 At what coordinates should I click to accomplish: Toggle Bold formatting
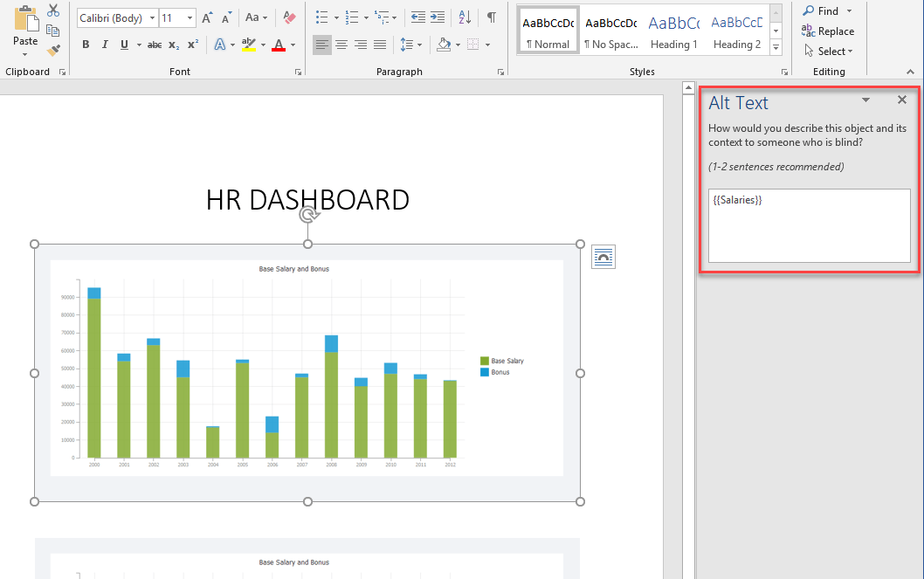(86, 45)
